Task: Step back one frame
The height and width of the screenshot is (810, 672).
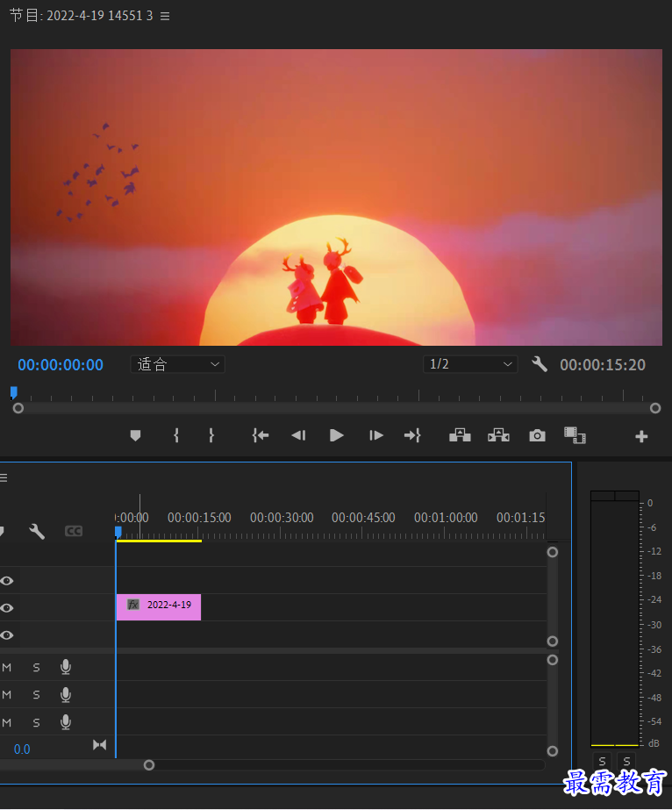Action: (298, 435)
